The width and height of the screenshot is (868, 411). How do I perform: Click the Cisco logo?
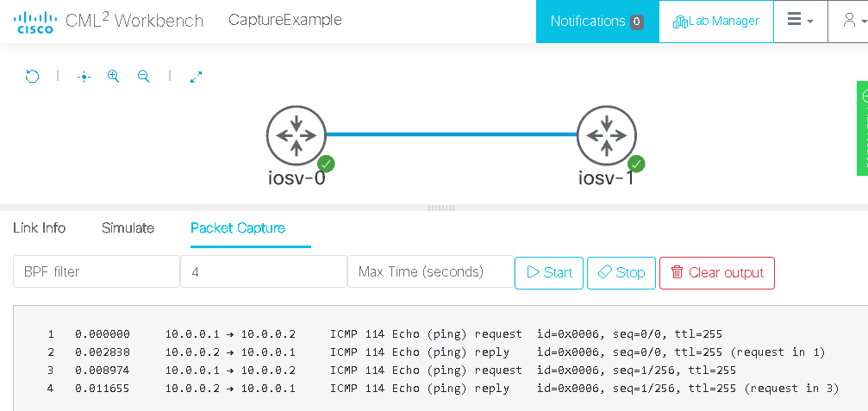[x=35, y=22]
